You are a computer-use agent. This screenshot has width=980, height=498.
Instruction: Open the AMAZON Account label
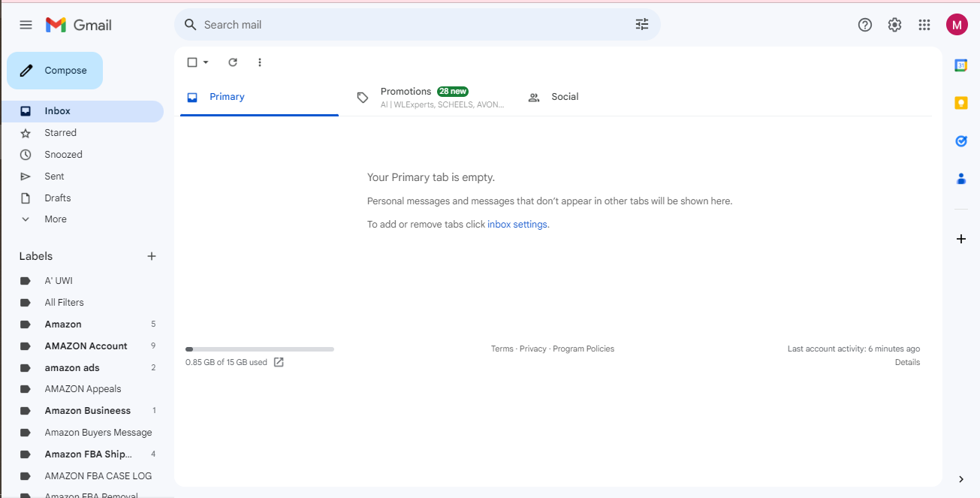[x=82, y=346]
